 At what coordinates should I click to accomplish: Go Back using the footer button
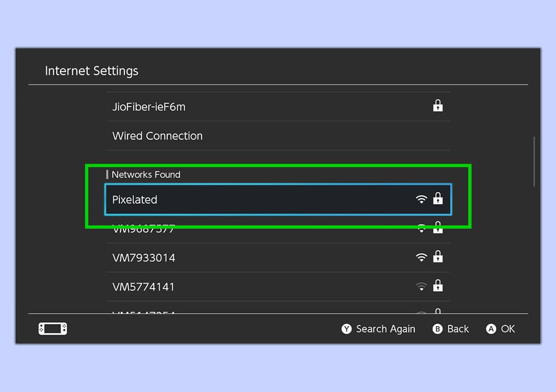point(451,329)
